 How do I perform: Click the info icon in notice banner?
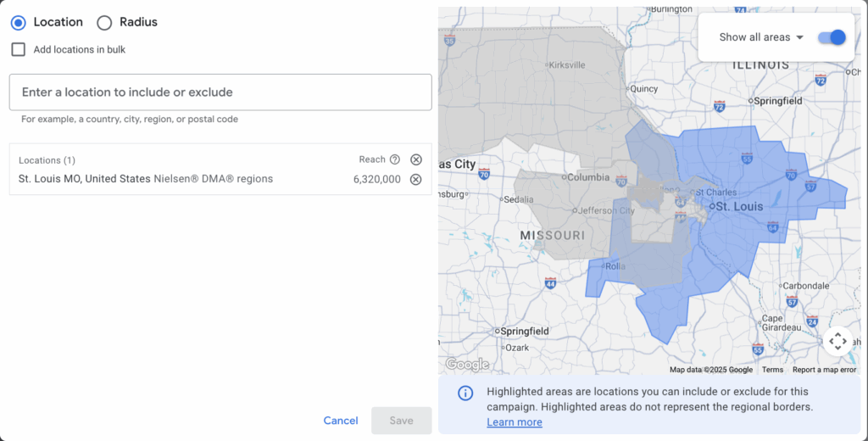tap(465, 393)
